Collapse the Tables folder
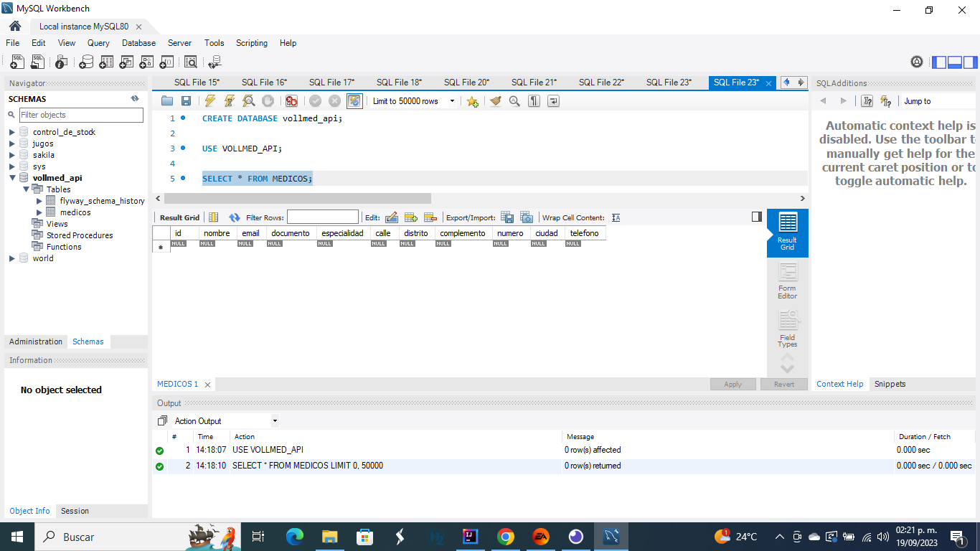980x551 pixels. (26, 189)
